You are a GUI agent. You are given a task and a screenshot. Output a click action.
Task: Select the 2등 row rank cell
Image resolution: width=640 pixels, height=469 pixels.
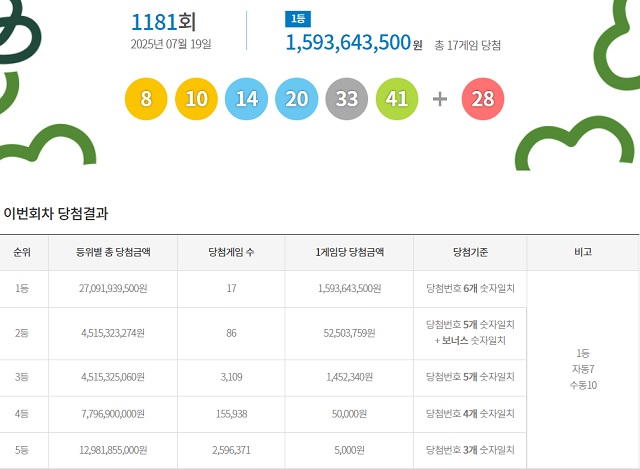coord(22,333)
